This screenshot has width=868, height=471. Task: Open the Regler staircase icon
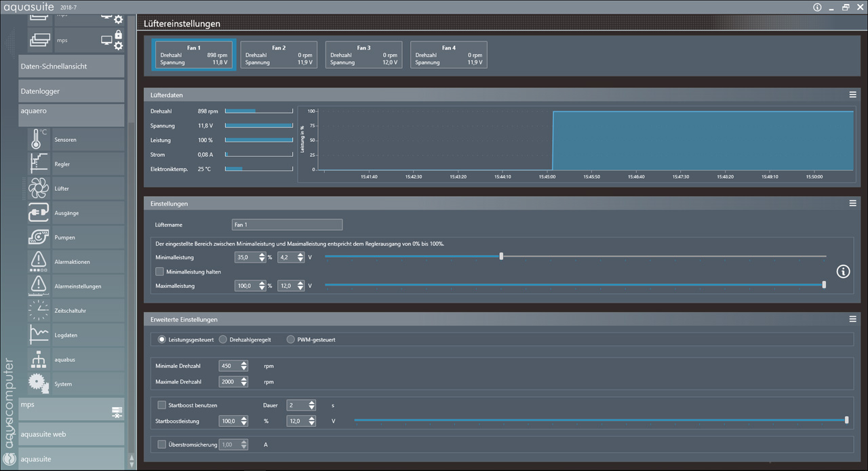[x=38, y=164]
